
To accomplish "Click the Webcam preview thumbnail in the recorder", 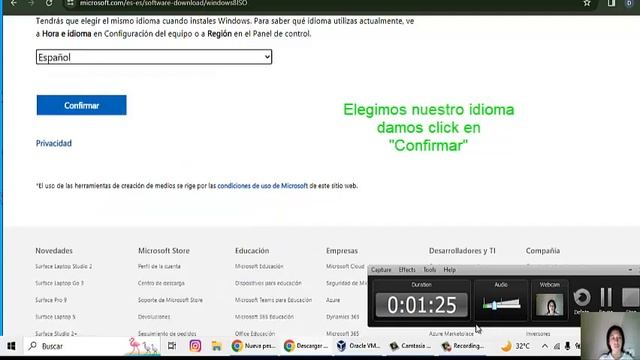I will click(549, 305).
